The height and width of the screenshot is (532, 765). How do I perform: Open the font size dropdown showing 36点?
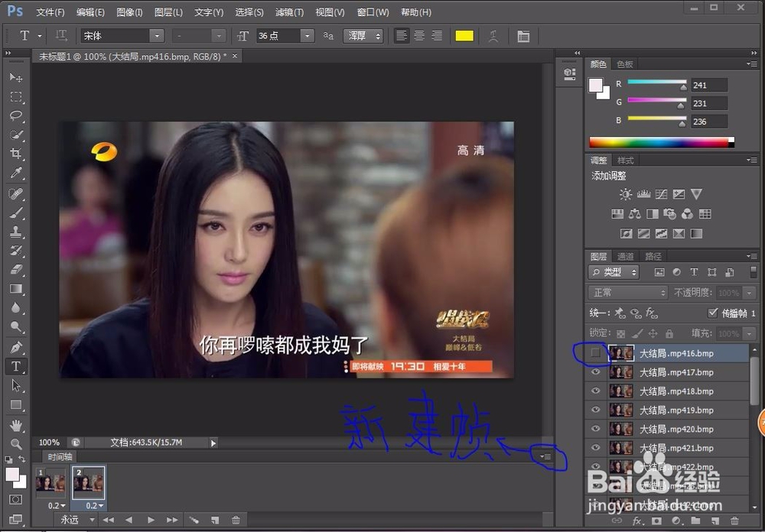[306, 35]
